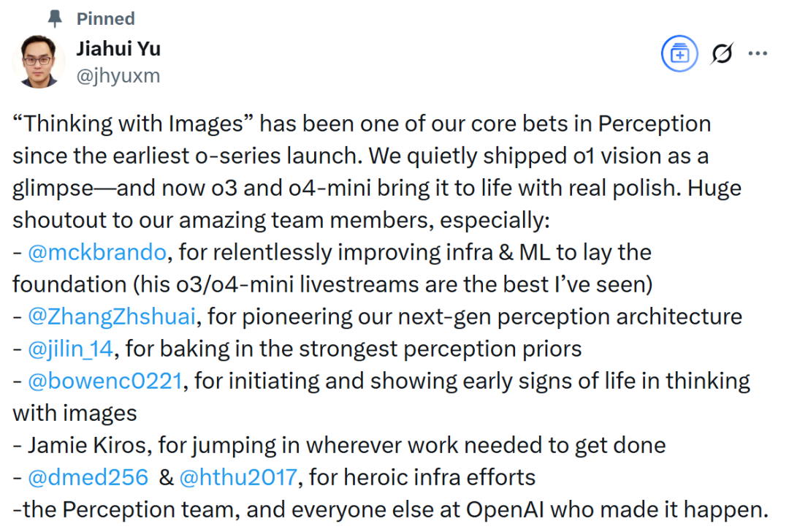The height and width of the screenshot is (532, 789).
Task: Click the Jamie Kiros line of text
Action: tap(339, 446)
